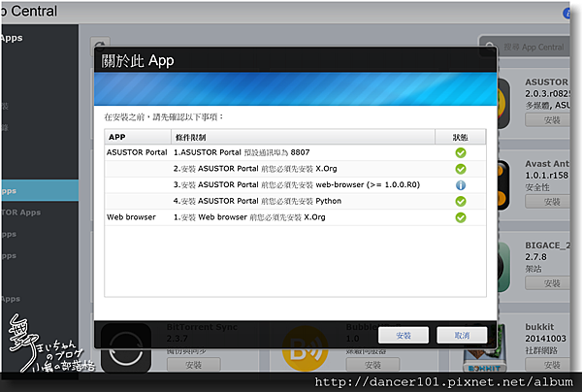The height and width of the screenshot is (392, 582).
Task: Click the 條件限制 column header
Action: [x=303, y=137]
